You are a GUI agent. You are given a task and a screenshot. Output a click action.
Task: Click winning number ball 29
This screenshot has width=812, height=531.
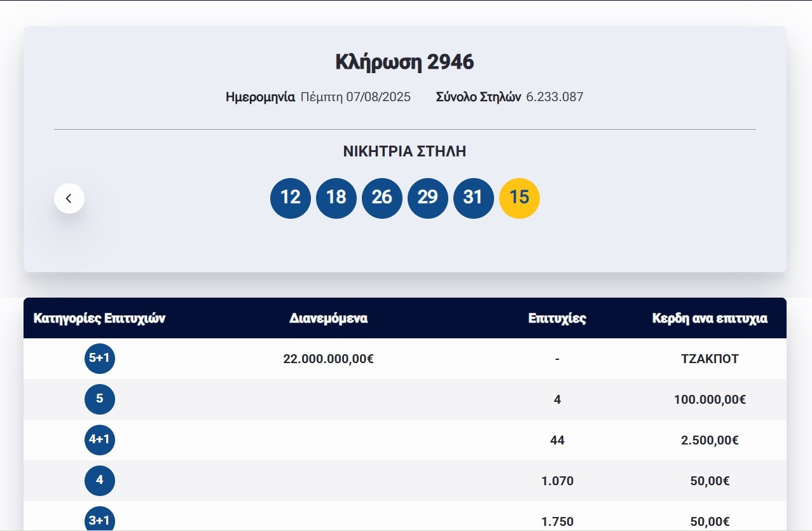coord(428,198)
